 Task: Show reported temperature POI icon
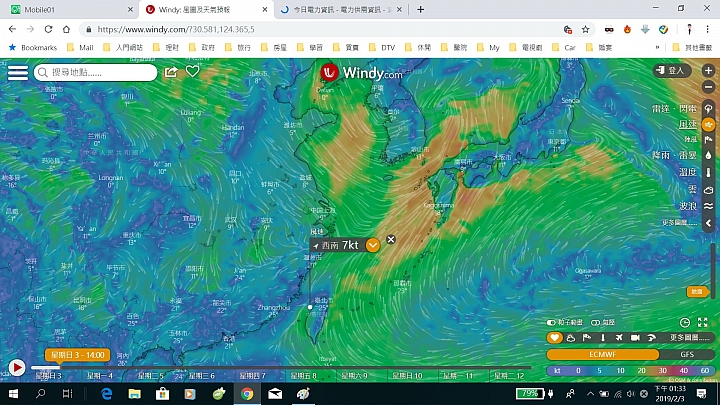pyautogui.click(x=603, y=338)
